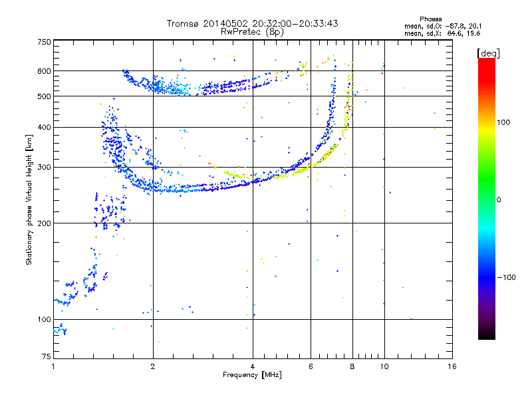Click the x-axis tick label '6'
The image size is (532, 399).
point(311,366)
